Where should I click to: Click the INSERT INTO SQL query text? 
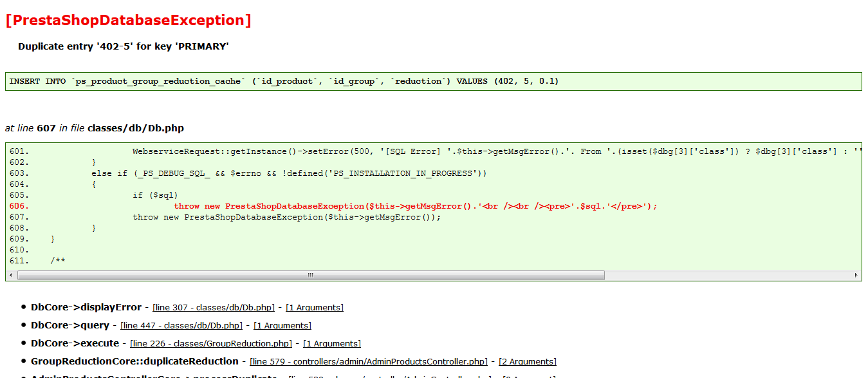tap(284, 81)
